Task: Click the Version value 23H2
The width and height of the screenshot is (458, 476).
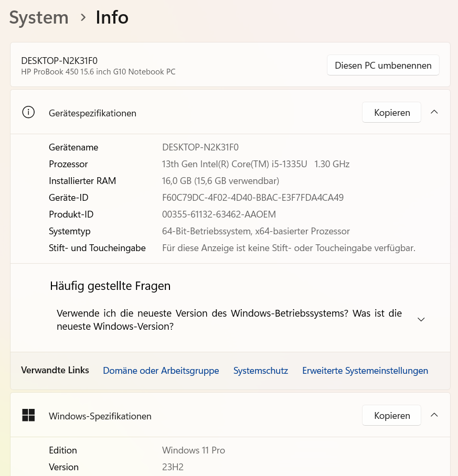Action: (173, 467)
